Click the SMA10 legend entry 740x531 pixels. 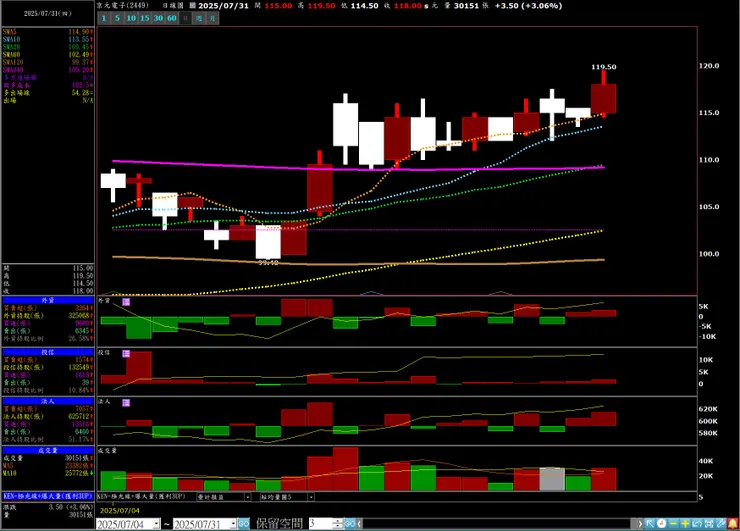coord(48,39)
